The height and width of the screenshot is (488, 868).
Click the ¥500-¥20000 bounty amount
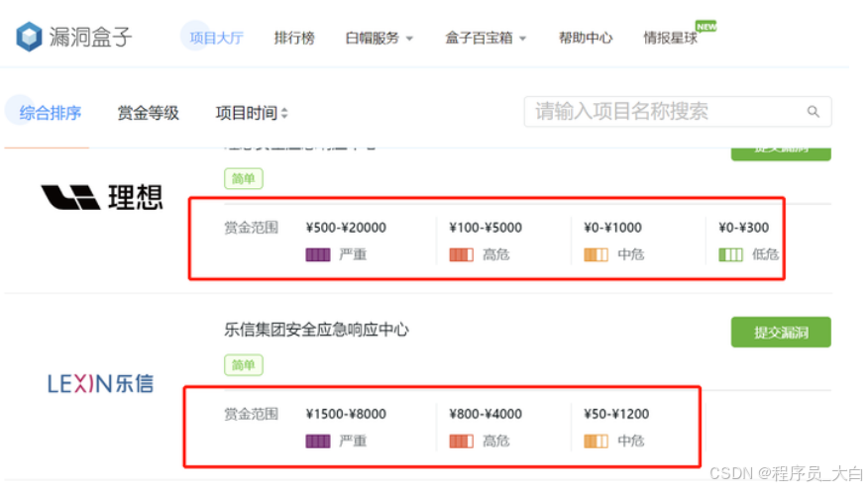(x=346, y=228)
